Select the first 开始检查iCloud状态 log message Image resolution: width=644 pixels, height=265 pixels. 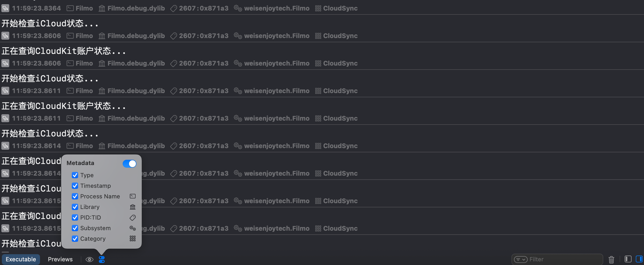coord(50,23)
